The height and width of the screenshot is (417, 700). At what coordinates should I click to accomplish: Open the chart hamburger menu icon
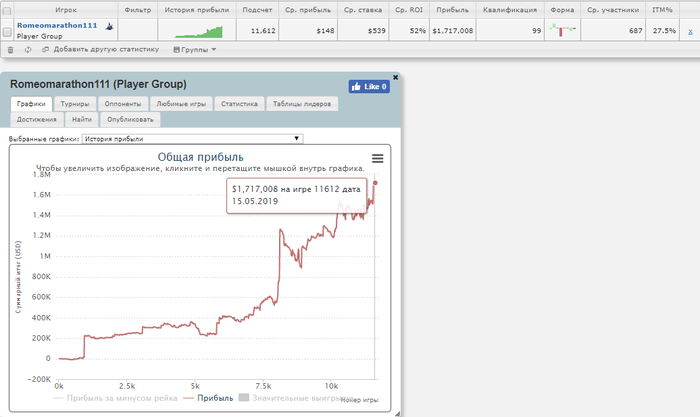click(x=378, y=158)
